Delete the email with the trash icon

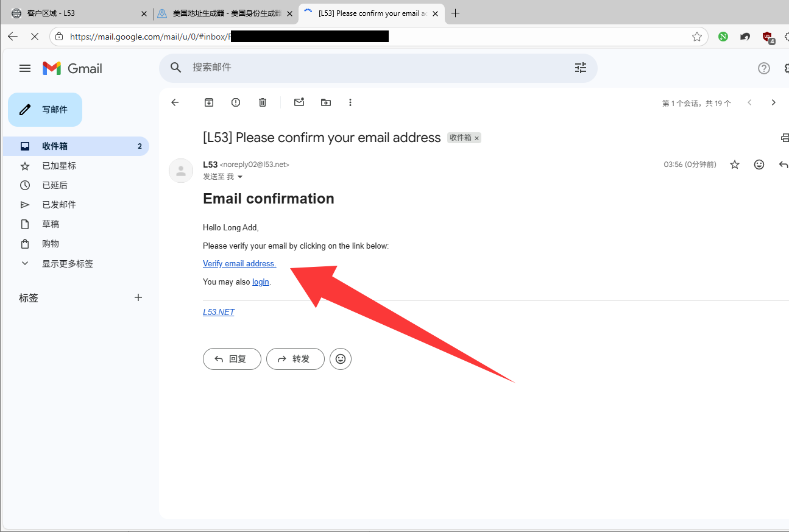point(263,102)
